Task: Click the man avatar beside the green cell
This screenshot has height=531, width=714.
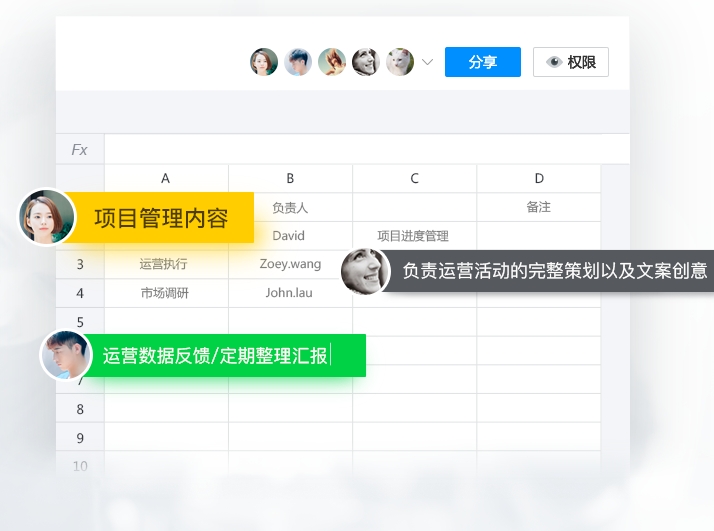Action: point(66,355)
